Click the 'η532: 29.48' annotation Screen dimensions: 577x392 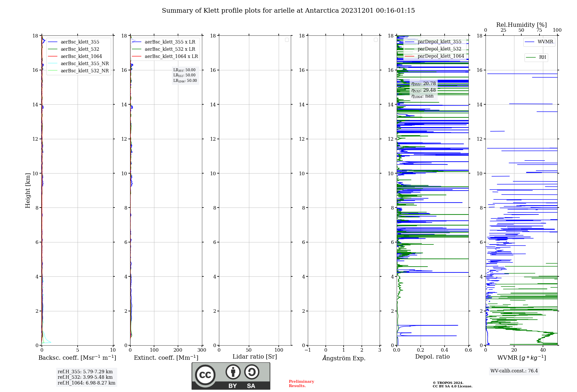(424, 90)
